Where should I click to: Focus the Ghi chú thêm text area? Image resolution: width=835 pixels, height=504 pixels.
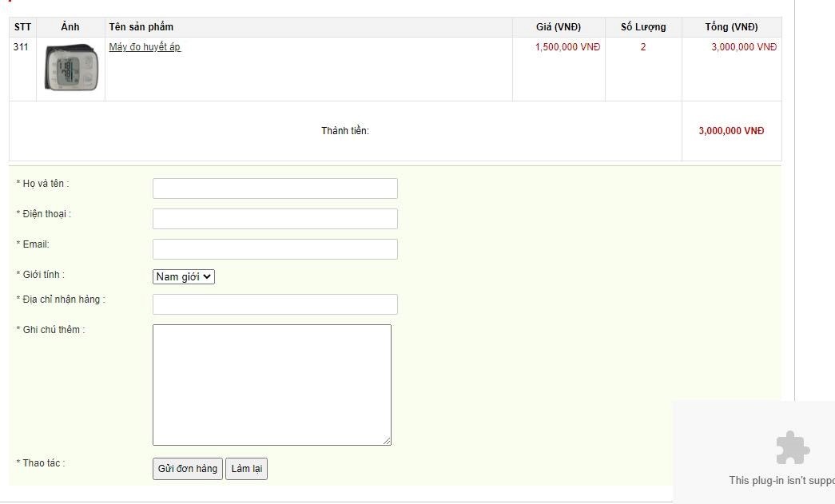point(272,384)
